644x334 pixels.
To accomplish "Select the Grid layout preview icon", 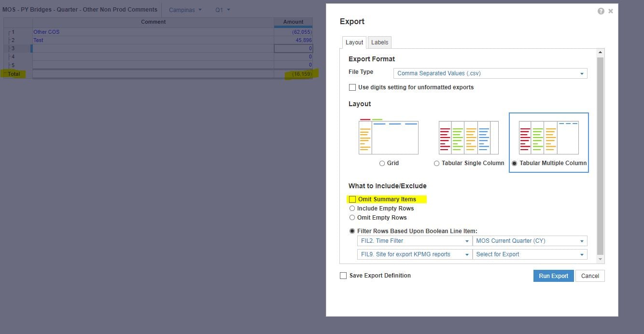I will click(x=389, y=137).
